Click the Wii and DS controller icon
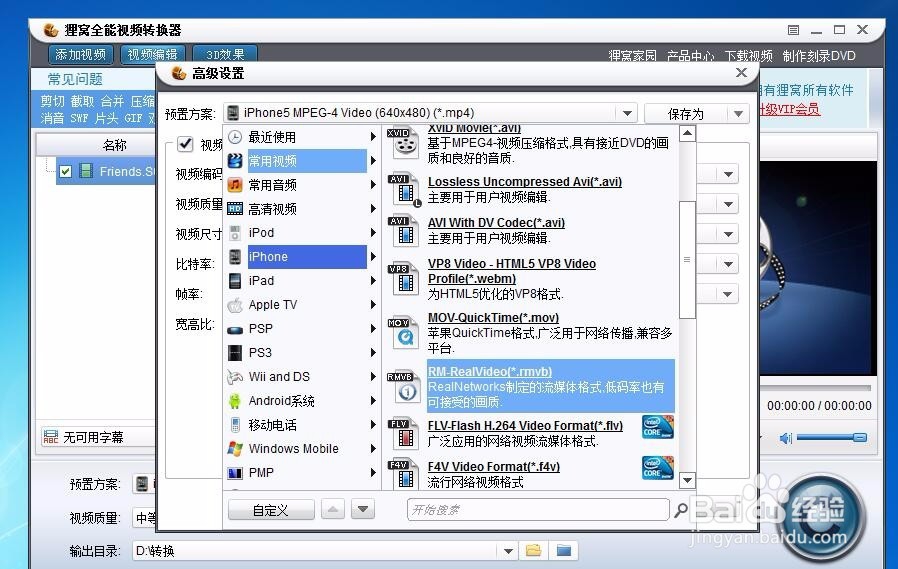The width and height of the screenshot is (898, 569). pyautogui.click(x=235, y=377)
